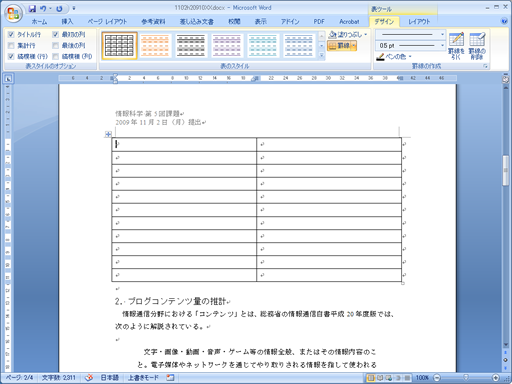Viewport: 512px width, 384px height.
Task: Click the first table cell
Action: coord(184,144)
